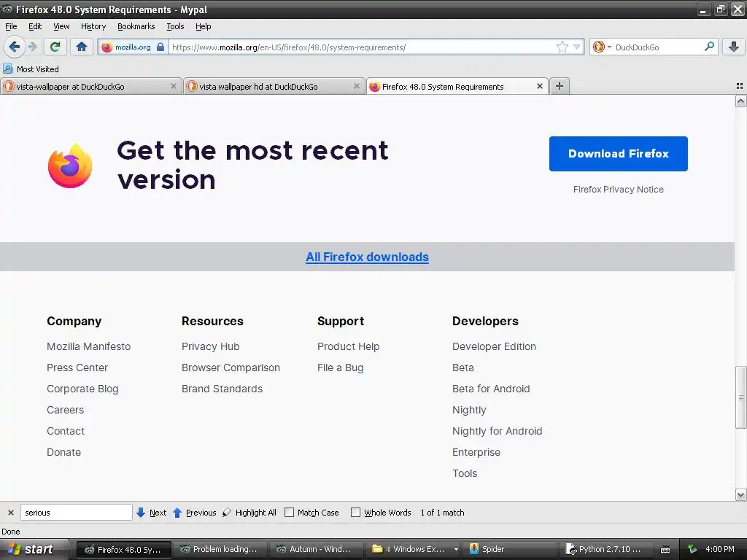The height and width of the screenshot is (560, 747).
Task: Click the vertical scrollbar thumb
Action: pos(740,397)
